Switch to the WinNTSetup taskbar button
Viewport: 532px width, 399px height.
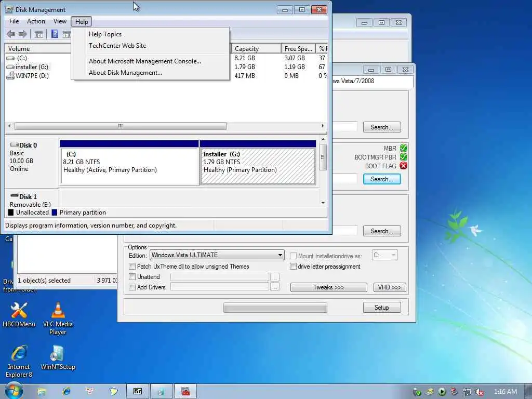[161, 392]
